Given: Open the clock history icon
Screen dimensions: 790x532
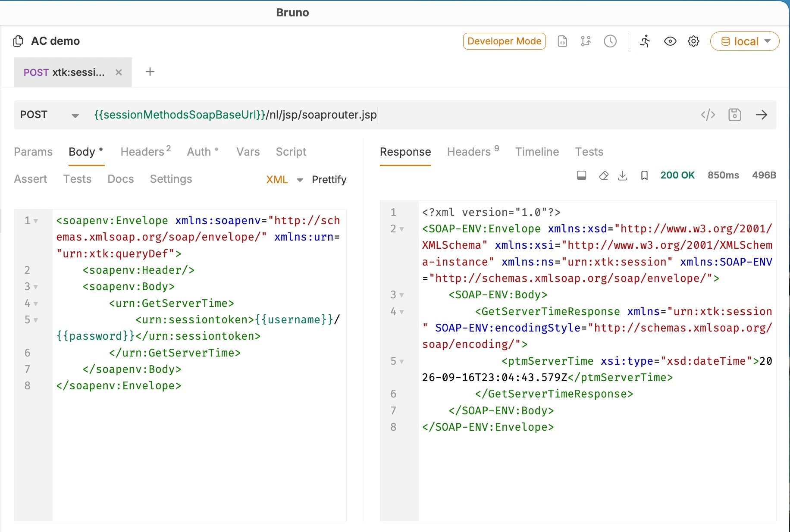Looking at the screenshot, I should (610, 41).
